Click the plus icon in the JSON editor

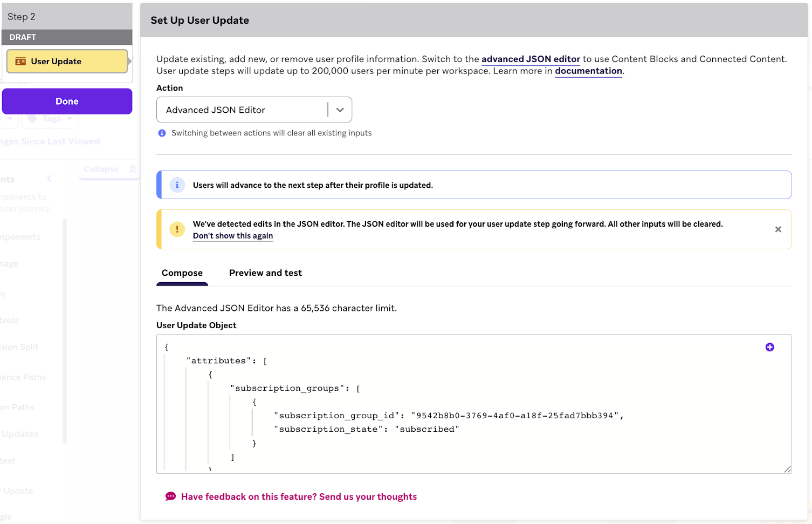pyautogui.click(x=769, y=347)
